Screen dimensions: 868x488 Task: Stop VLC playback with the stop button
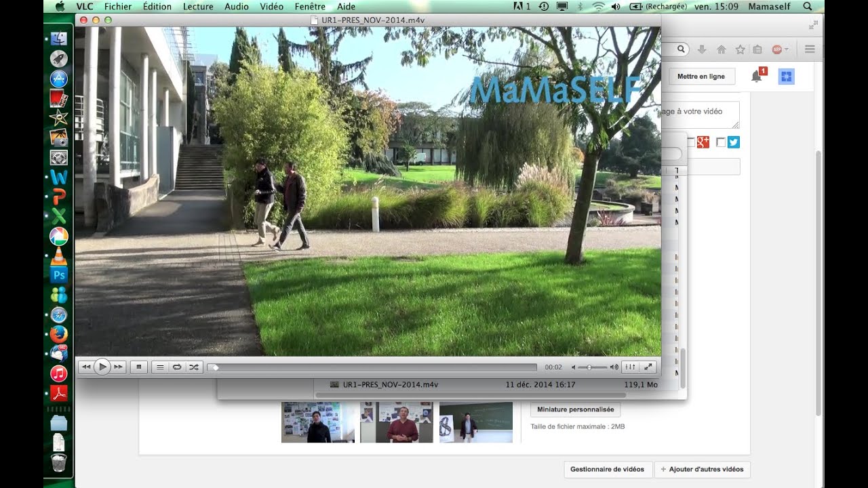point(138,367)
